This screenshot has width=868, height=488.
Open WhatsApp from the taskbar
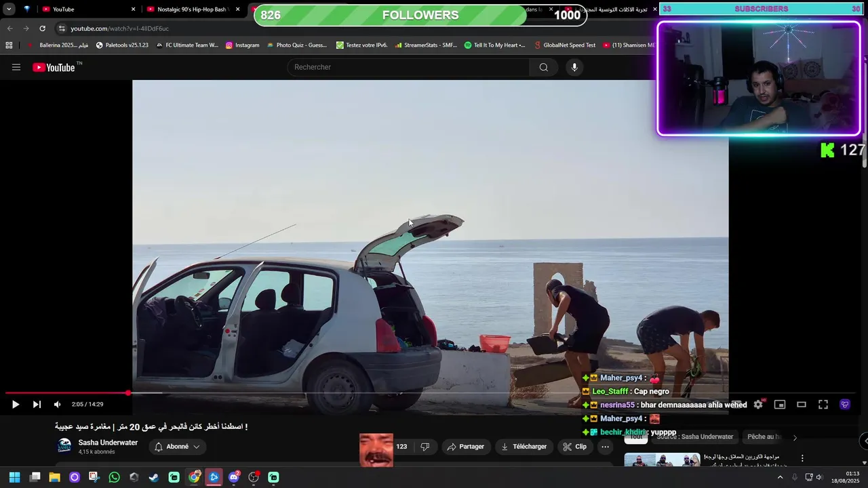(114, 477)
